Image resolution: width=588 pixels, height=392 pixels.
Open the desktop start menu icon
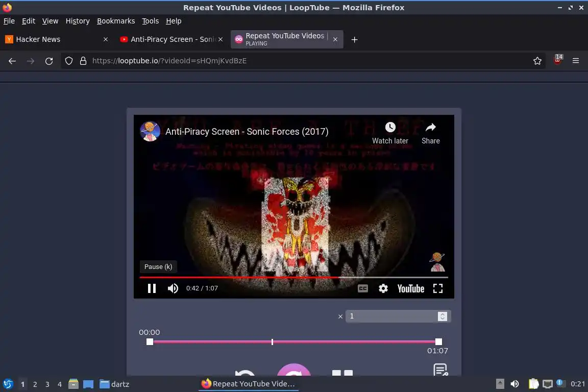point(8,384)
